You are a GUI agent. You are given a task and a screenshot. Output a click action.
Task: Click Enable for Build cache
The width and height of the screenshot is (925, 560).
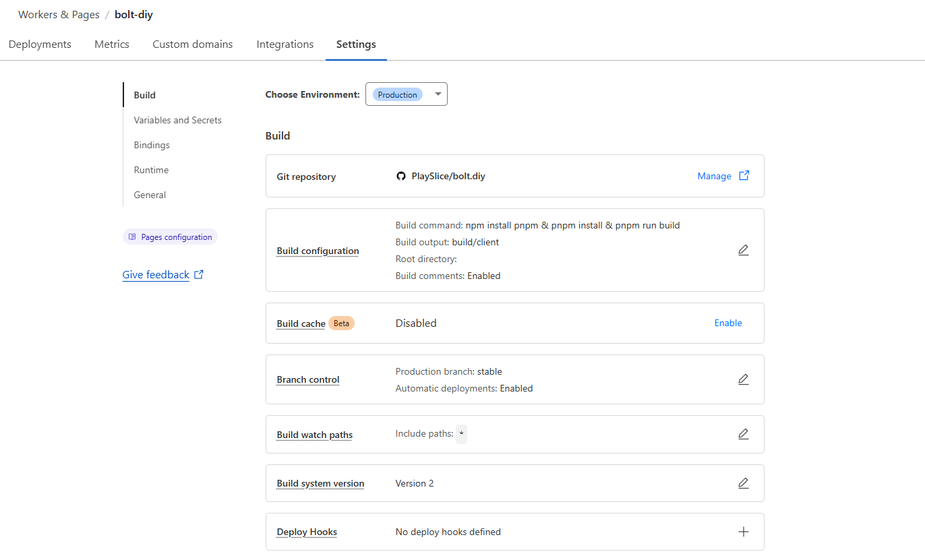coord(728,323)
